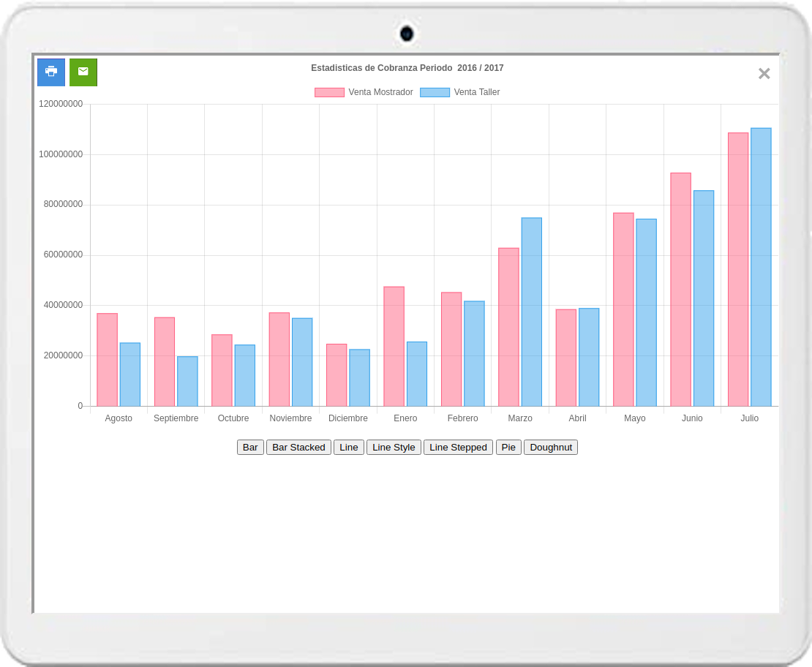Click the blue Septiembre bar
Image resolution: width=812 pixels, height=667 pixels.
click(187, 381)
